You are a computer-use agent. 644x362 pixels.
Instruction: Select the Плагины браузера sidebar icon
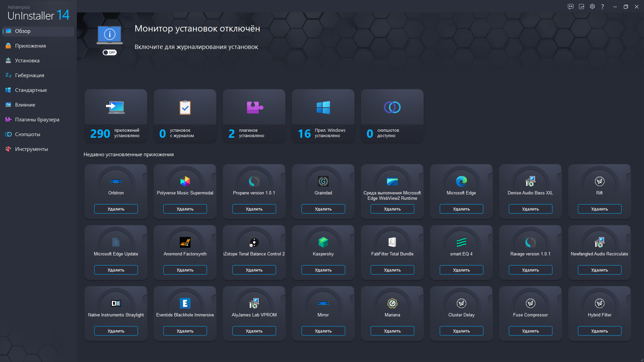coord(8,119)
